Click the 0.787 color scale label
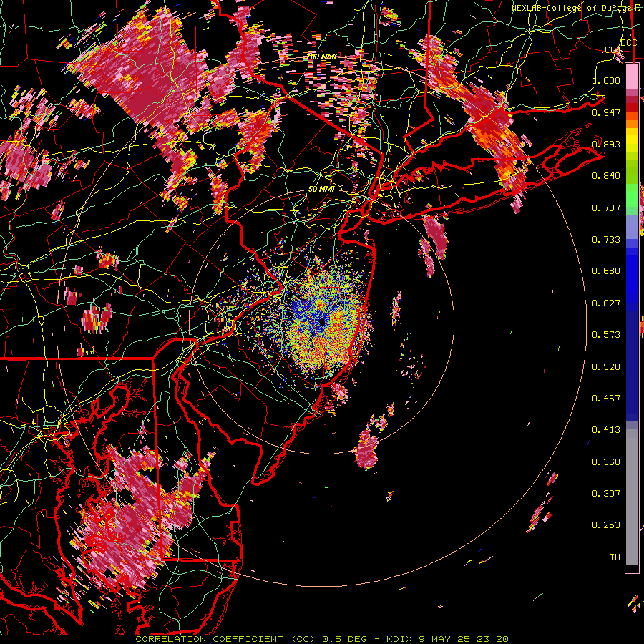 coord(606,208)
